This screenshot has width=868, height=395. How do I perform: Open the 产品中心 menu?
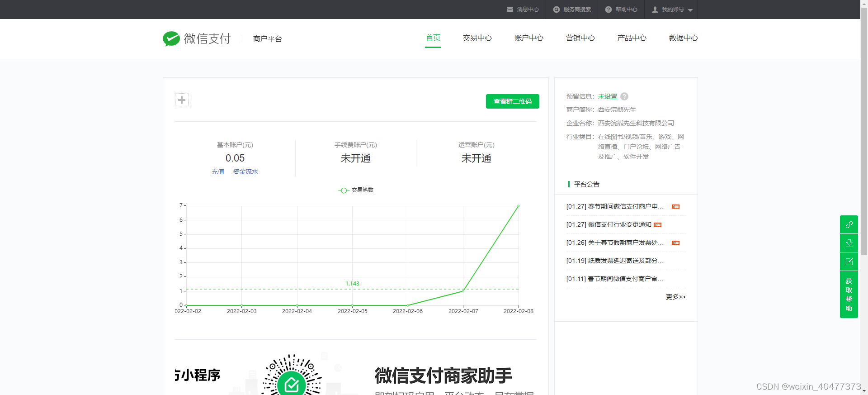coord(632,38)
